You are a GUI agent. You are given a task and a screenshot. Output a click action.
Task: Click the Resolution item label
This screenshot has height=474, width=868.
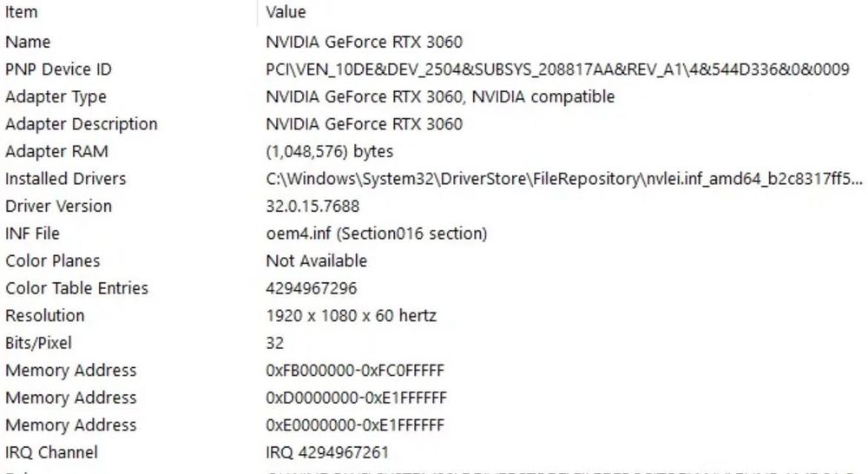click(45, 316)
